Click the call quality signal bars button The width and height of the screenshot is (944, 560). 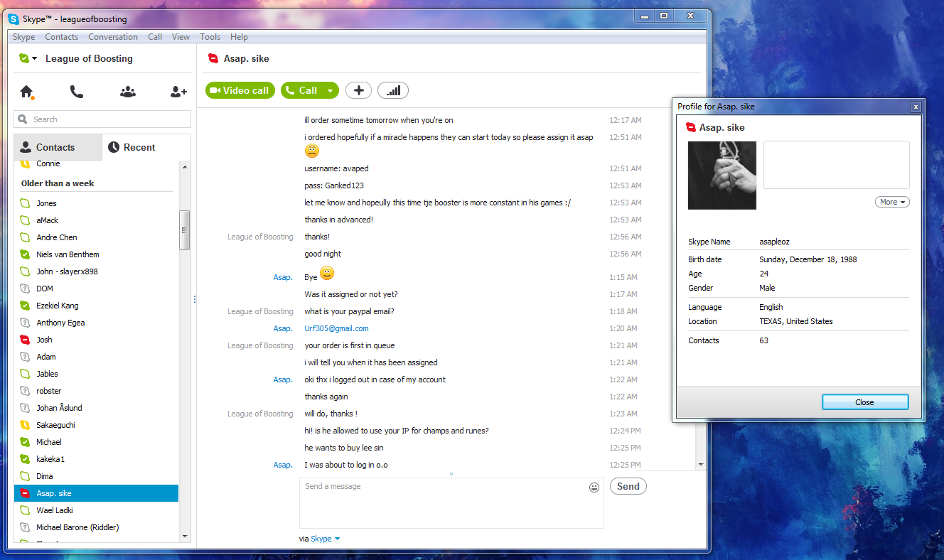(x=393, y=90)
